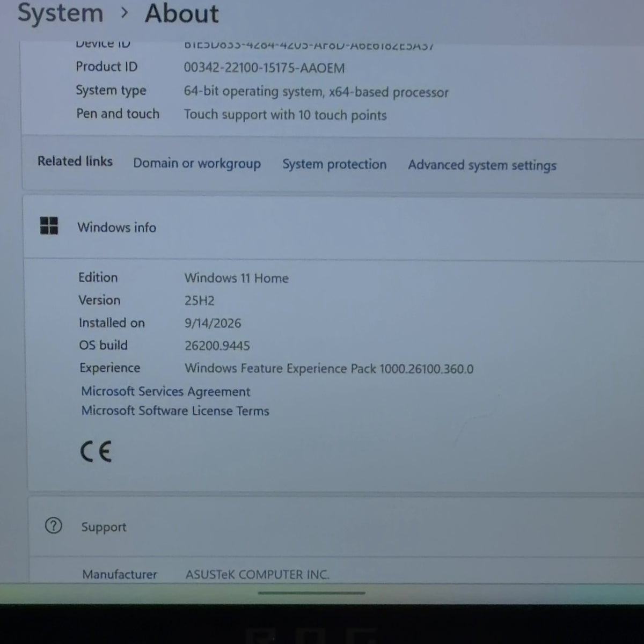The width and height of the screenshot is (644, 644).
Task: Click the Manufacturer label
Action: [120, 574]
